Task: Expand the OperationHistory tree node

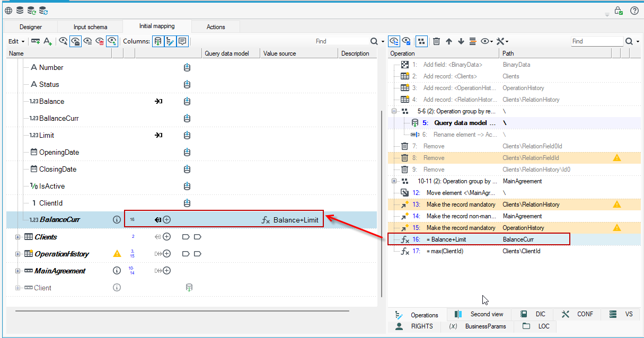Action: tap(18, 254)
